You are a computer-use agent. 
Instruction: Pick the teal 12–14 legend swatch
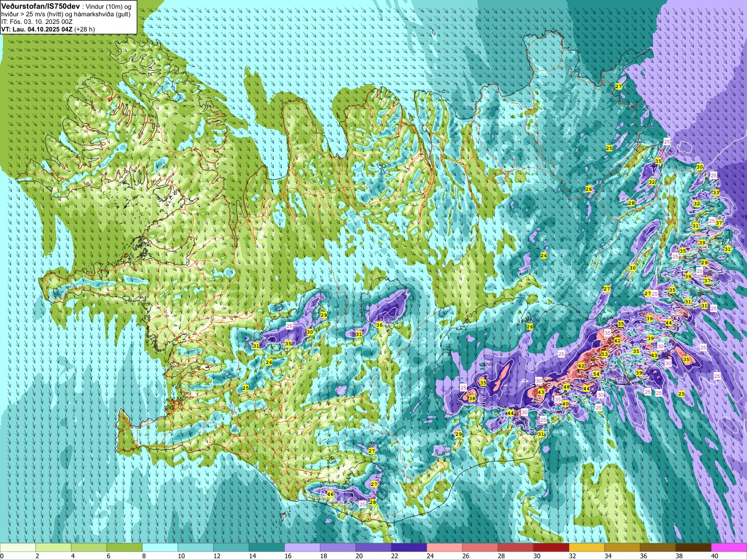[232, 548]
